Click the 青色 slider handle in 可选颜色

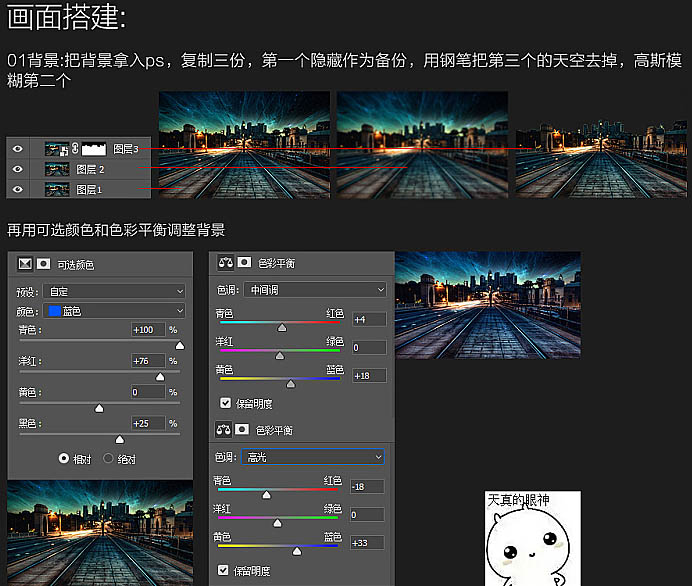180,346
